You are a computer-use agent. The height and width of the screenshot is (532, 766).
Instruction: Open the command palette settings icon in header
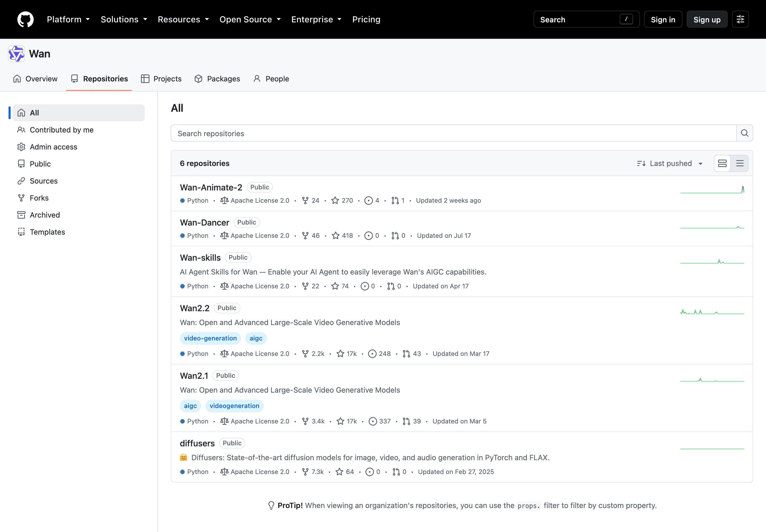point(740,19)
